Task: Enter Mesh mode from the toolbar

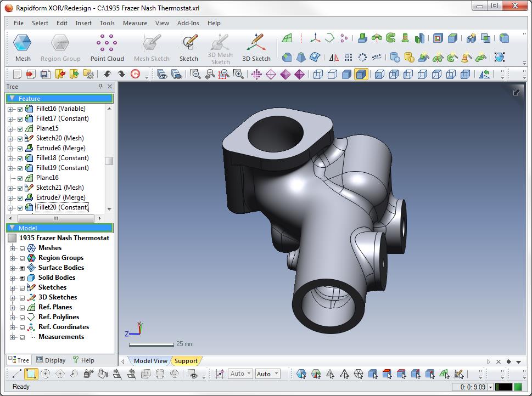Action: click(x=23, y=48)
